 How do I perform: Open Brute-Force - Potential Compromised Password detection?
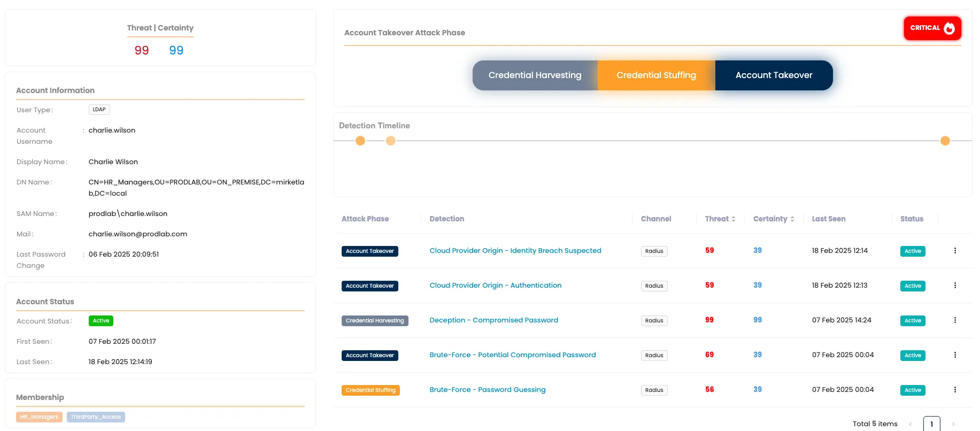click(513, 355)
